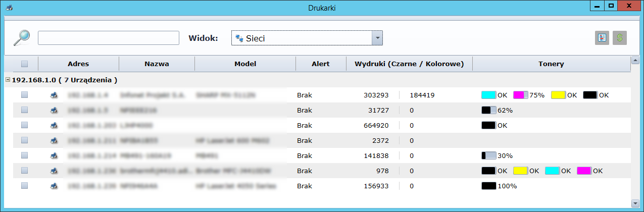Click printer icon in row with 31727 prints
This screenshot has height=212, width=644.
coord(53,110)
